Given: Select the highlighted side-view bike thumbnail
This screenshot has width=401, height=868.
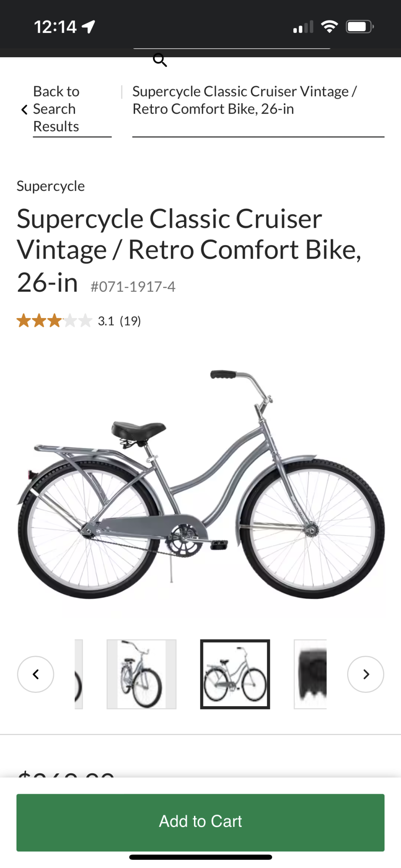Looking at the screenshot, I should [235, 674].
